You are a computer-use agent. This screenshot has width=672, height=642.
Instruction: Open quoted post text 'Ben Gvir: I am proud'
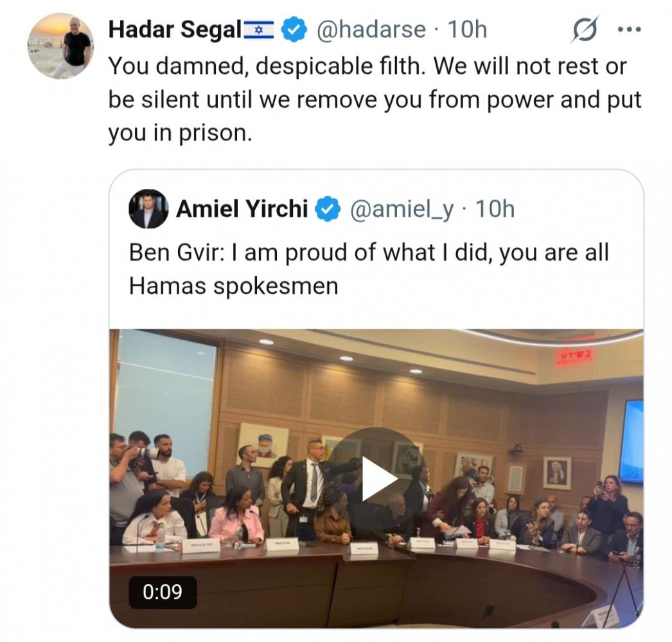tap(369, 269)
